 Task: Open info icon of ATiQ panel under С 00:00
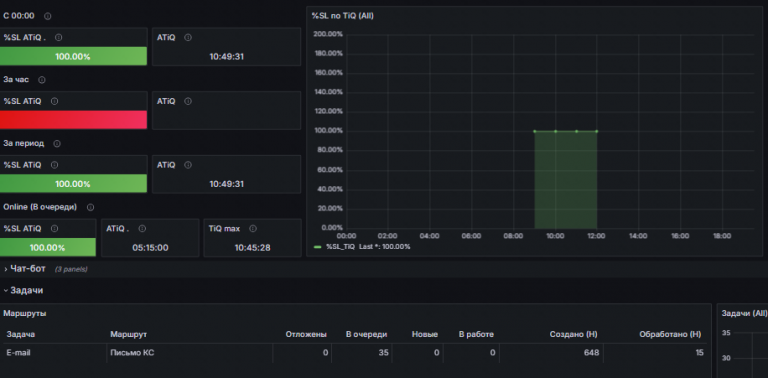(188, 38)
